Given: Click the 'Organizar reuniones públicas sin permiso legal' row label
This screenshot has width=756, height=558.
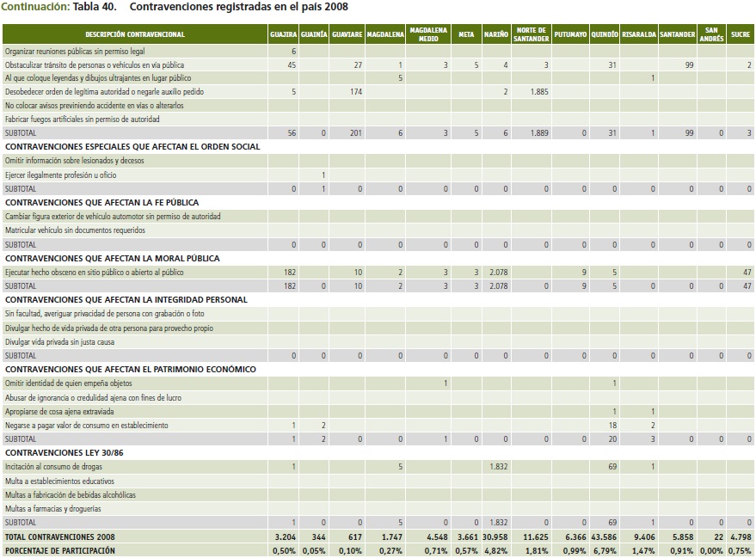Looking at the screenshot, I should (75, 52).
